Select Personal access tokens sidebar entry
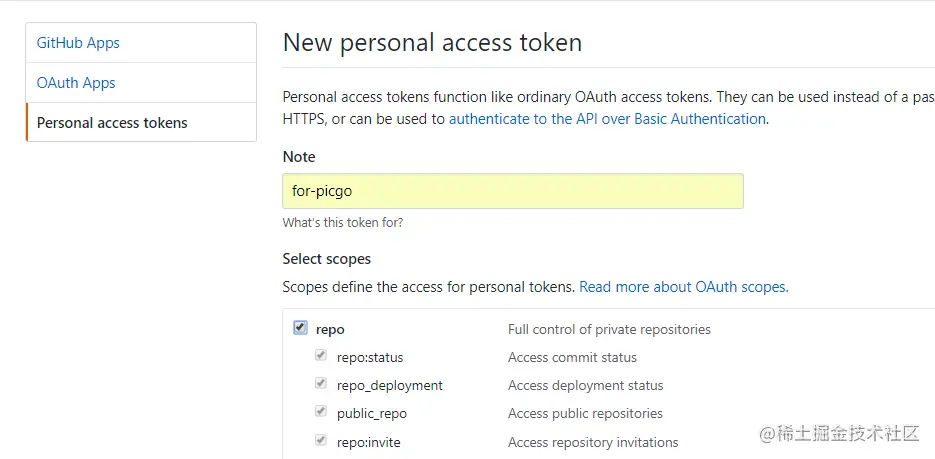The width and height of the screenshot is (935, 459). point(141,122)
